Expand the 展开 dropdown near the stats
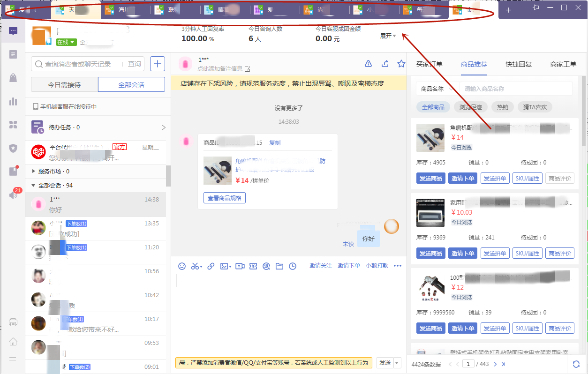This screenshot has height=374, width=588. [387, 35]
